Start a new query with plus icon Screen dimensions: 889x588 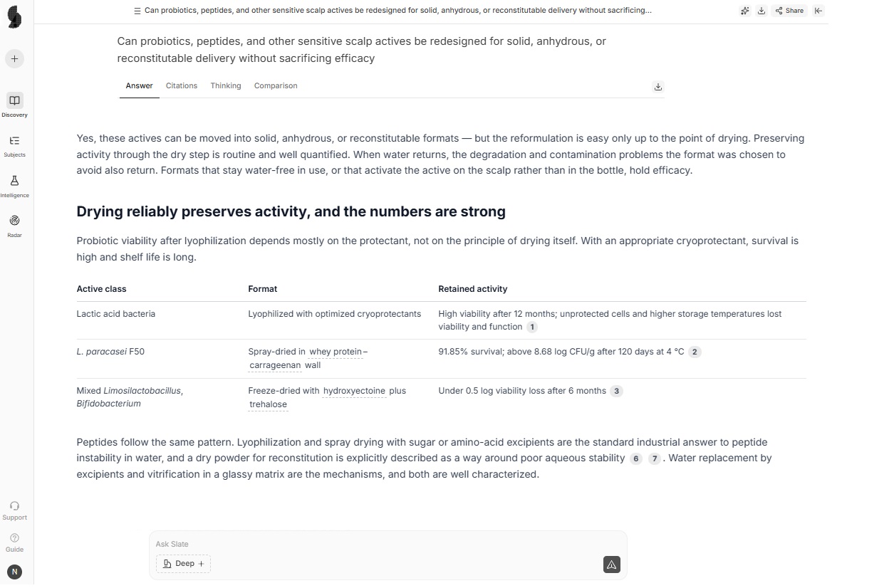(x=14, y=58)
